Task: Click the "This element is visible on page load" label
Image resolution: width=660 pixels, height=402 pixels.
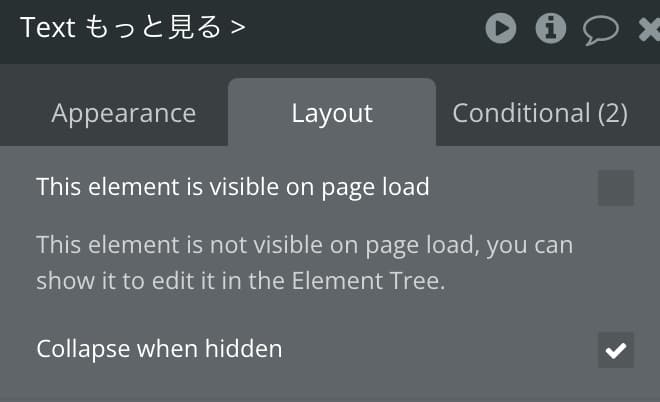Action: [233, 187]
